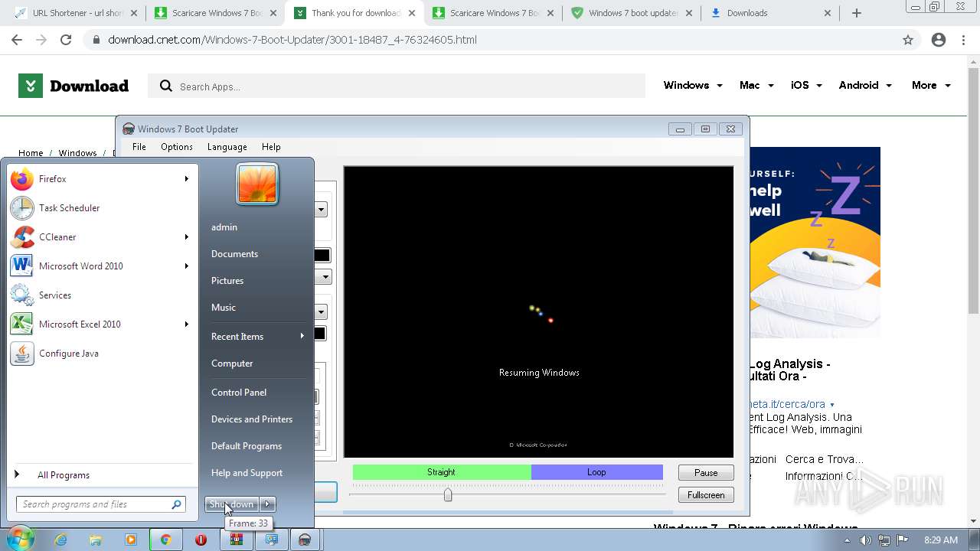Open a new Chrome tab
980x551 pixels.
point(857,13)
